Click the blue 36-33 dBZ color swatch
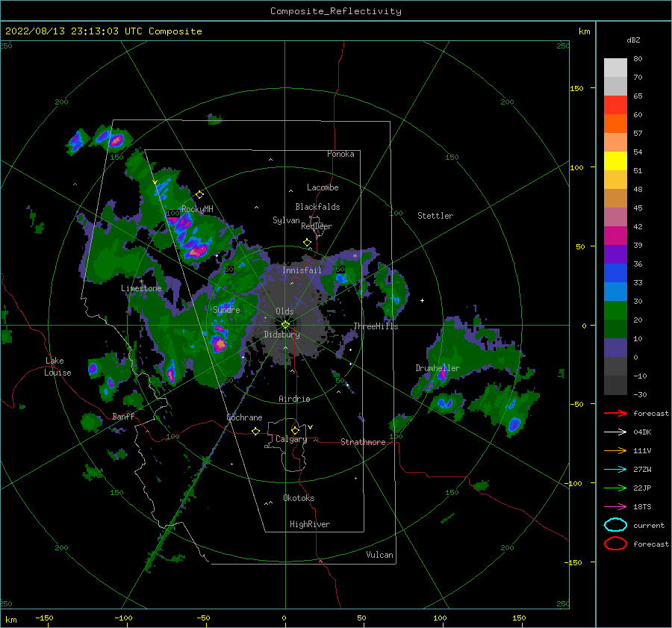Screen dimensions: 672x628 (x=615, y=273)
